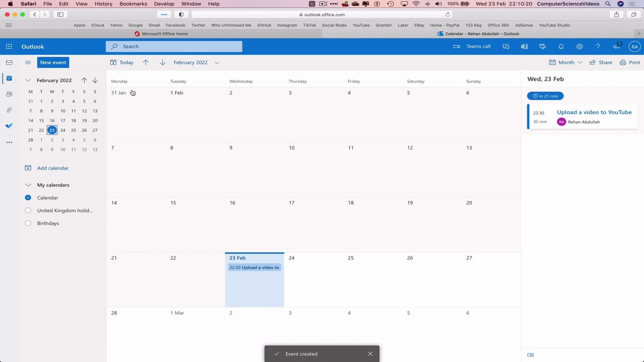
Task: Open People in the left rail
Action: (9, 94)
